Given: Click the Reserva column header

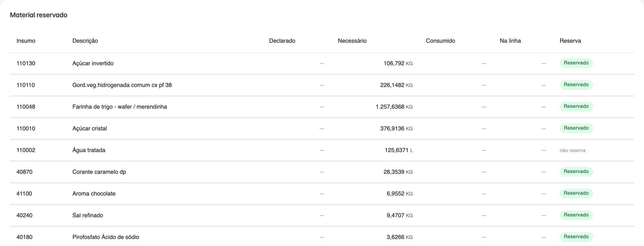Looking at the screenshot, I should coord(570,41).
